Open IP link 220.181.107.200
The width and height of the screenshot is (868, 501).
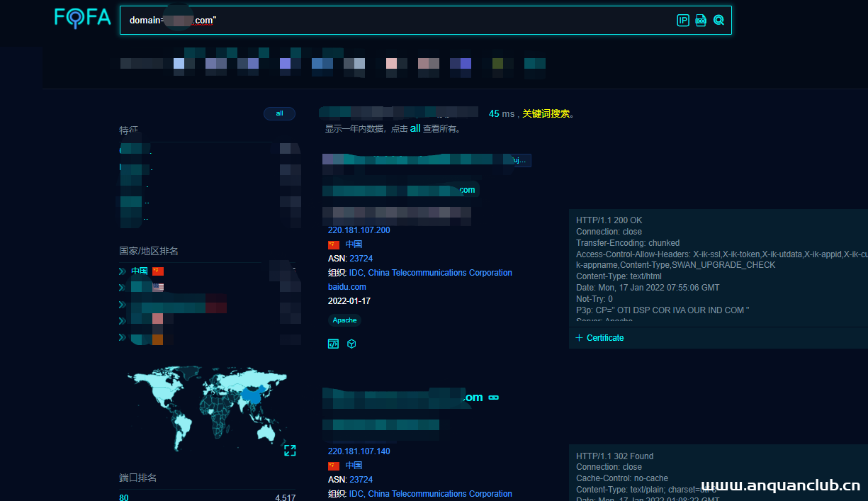pos(359,230)
